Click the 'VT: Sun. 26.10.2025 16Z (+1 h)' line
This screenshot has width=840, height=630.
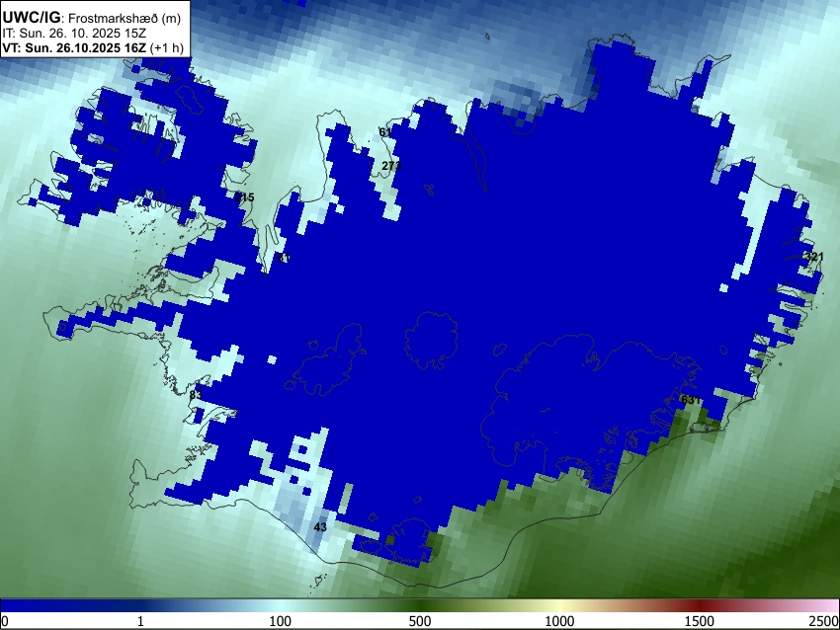(93, 47)
